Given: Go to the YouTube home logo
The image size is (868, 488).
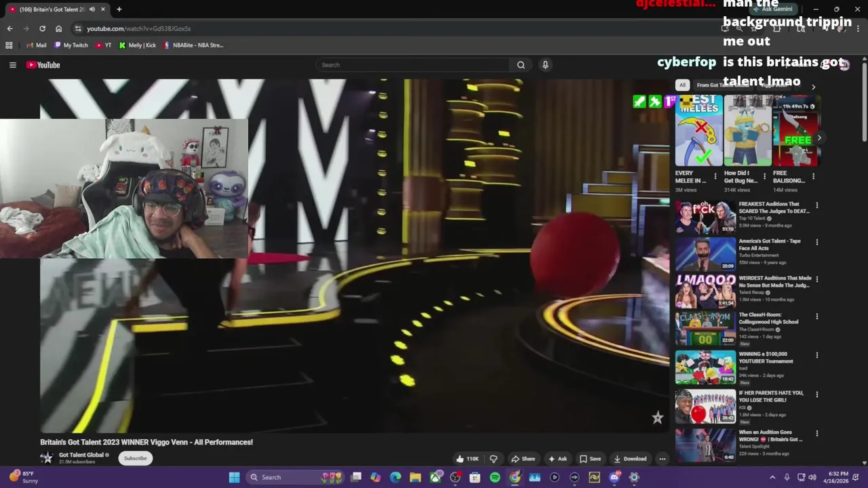Looking at the screenshot, I should coord(43,65).
